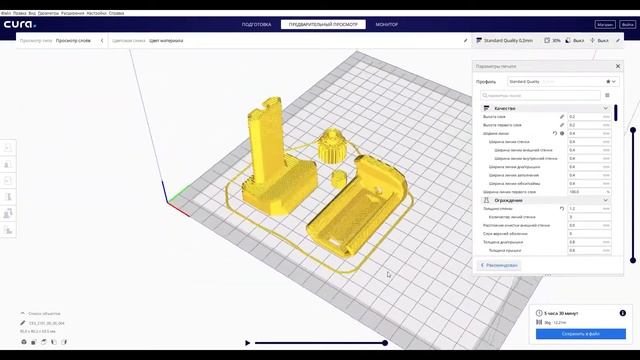This screenshot has width=640, height=360.
Task: Click the 100.0 % first layer width field
Action: pos(589,192)
